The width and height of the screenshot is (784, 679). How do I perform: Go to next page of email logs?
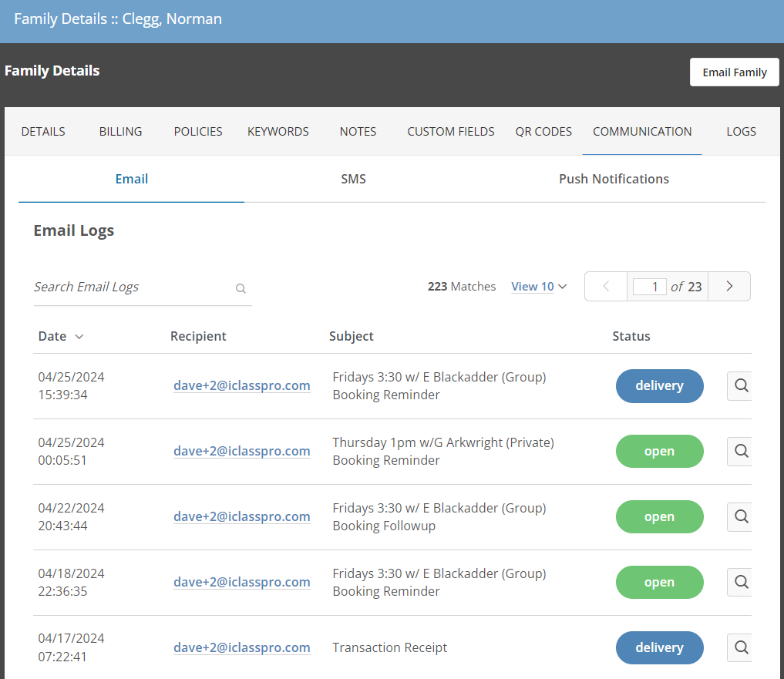click(x=729, y=287)
